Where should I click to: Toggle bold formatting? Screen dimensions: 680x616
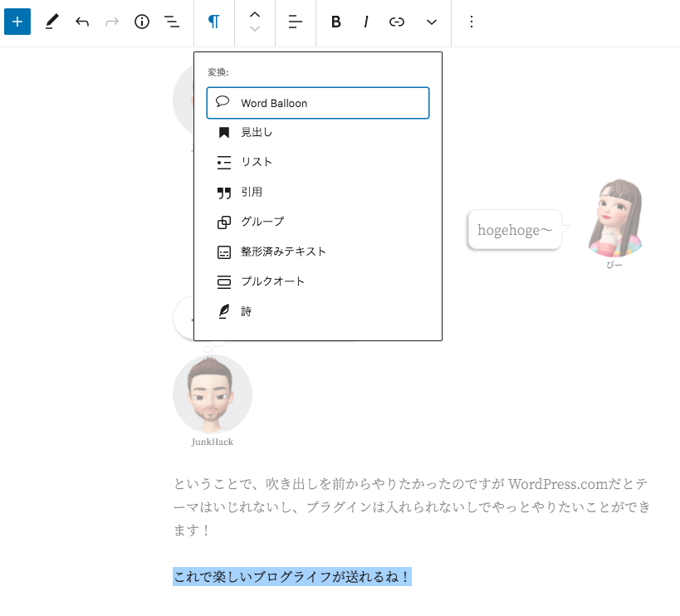[x=336, y=22]
